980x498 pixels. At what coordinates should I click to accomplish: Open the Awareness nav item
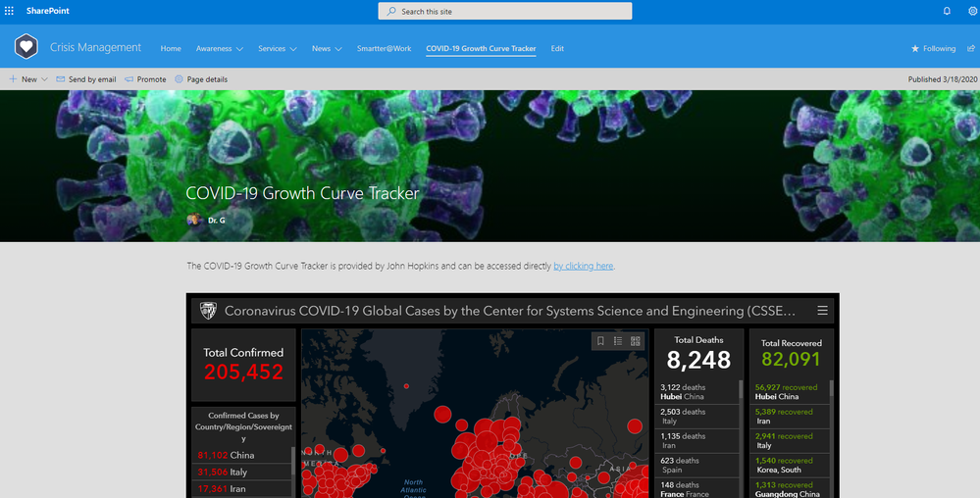[214, 48]
